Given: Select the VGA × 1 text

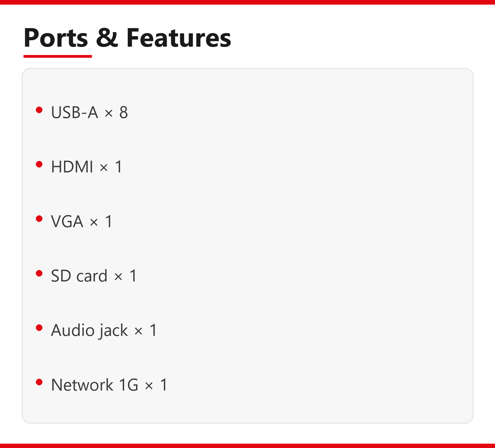Looking at the screenshot, I should [x=82, y=222].
